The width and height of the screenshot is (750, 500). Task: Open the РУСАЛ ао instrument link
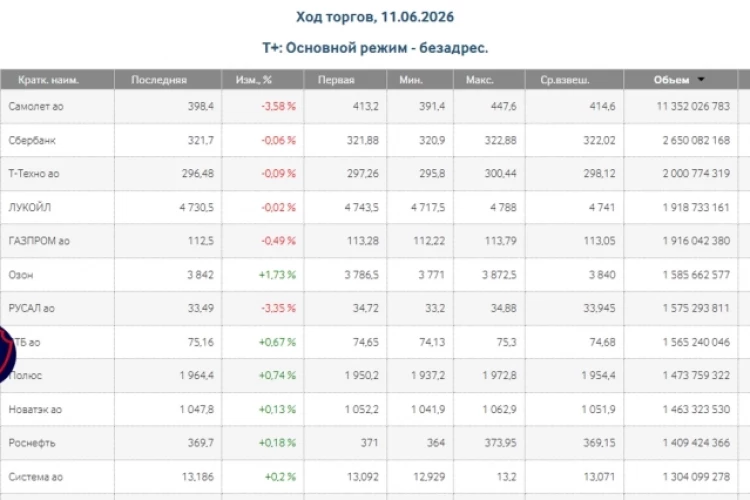(32, 308)
